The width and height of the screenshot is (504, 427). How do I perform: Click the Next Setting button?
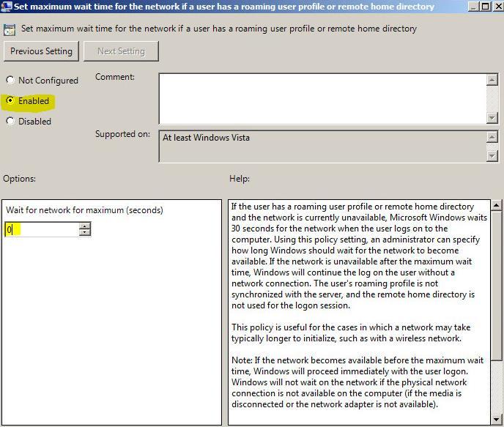pos(121,51)
